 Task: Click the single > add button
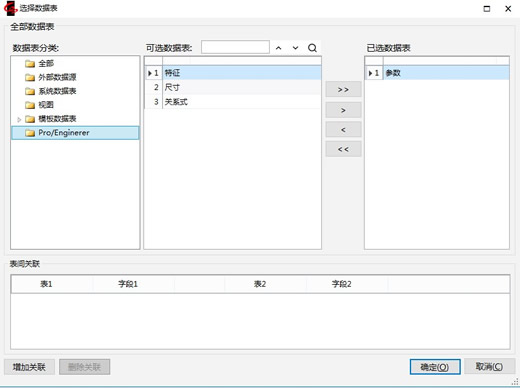(343, 110)
